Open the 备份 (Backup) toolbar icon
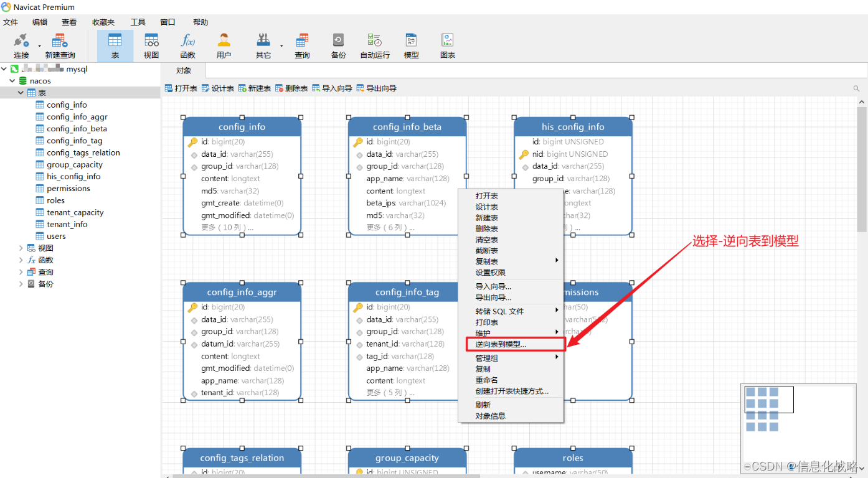Viewport: 868px width, 478px height. [338, 46]
